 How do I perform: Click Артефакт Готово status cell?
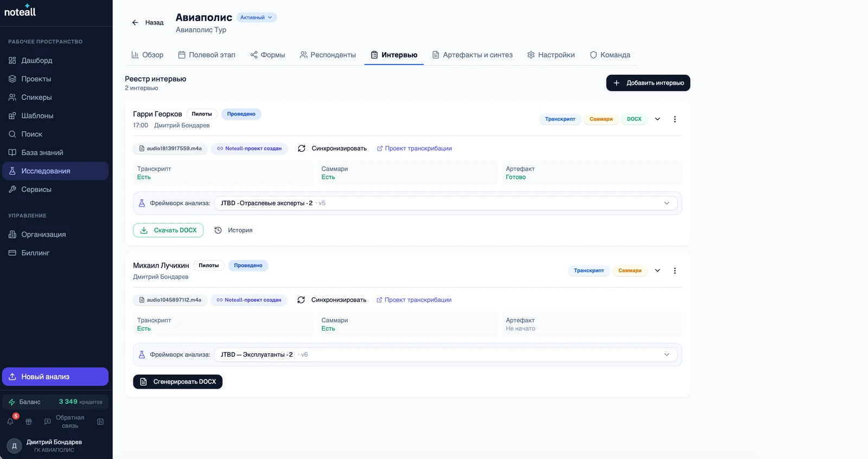(593, 173)
